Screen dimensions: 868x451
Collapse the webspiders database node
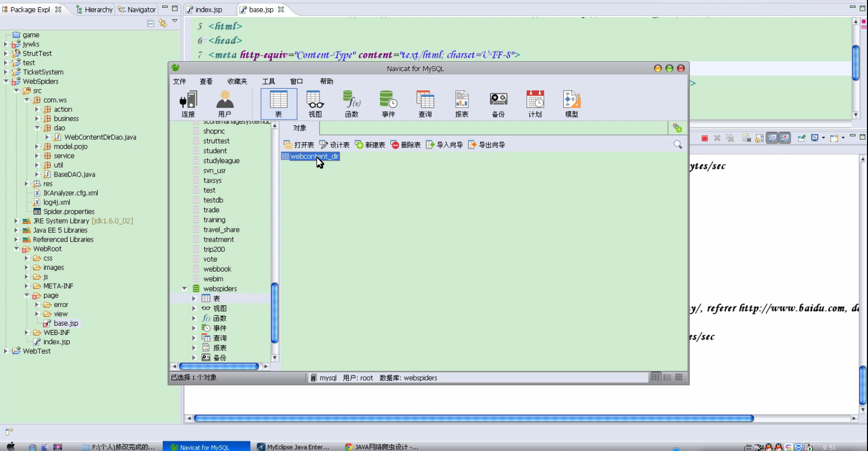point(184,289)
